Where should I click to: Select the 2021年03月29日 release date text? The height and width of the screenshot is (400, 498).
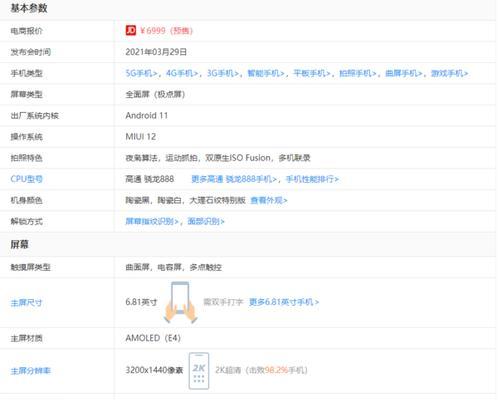(x=156, y=52)
